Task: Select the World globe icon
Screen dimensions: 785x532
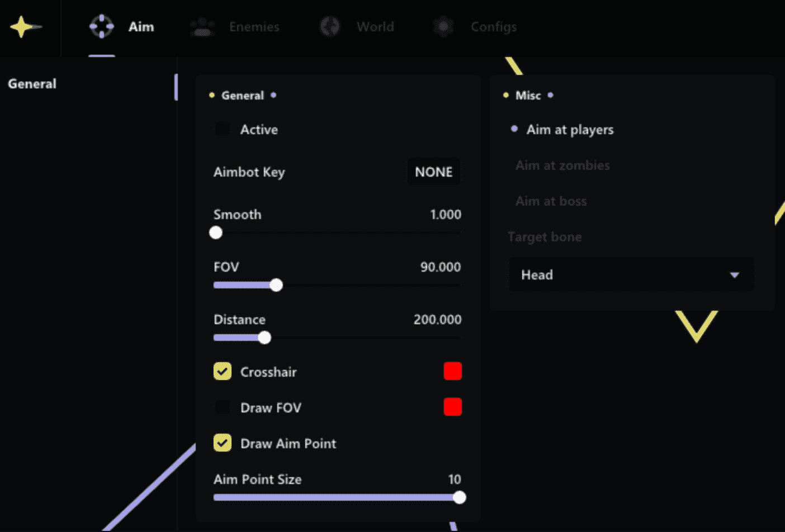Action: click(330, 27)
